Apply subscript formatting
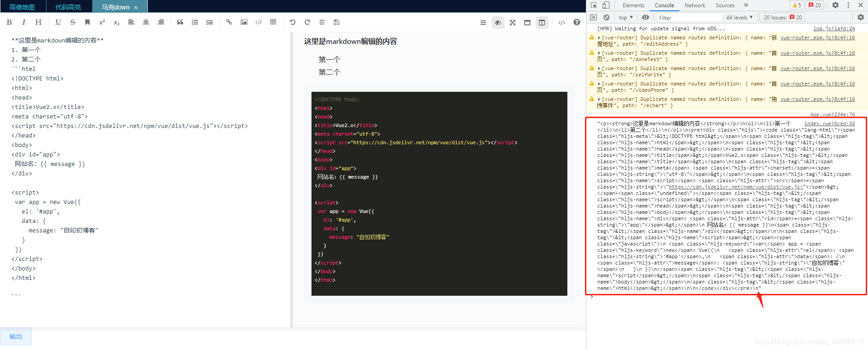This screenshot has height=350, width=868. click(117, 22)
